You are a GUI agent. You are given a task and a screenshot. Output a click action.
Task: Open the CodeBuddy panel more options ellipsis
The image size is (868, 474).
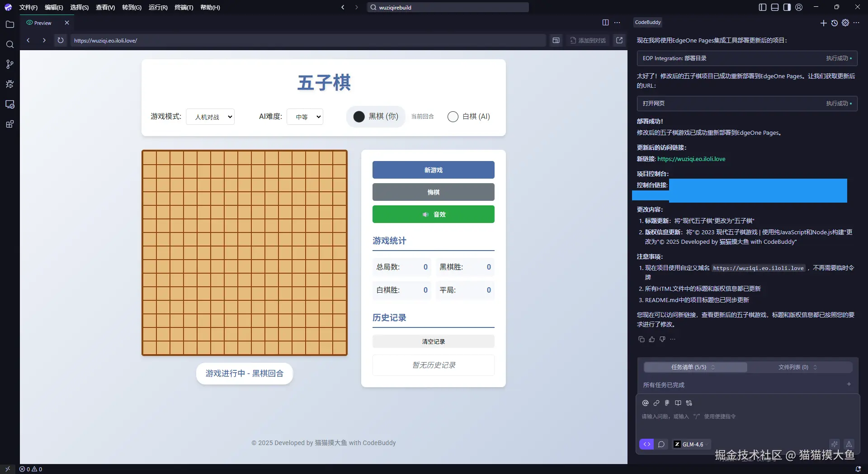pyautogui.click(x=856, y=23)
